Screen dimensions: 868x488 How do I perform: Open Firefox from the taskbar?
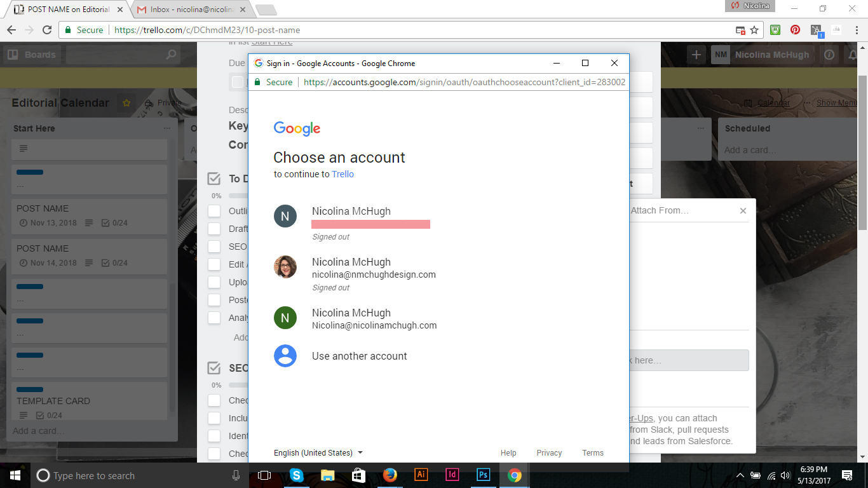[390, 475]
